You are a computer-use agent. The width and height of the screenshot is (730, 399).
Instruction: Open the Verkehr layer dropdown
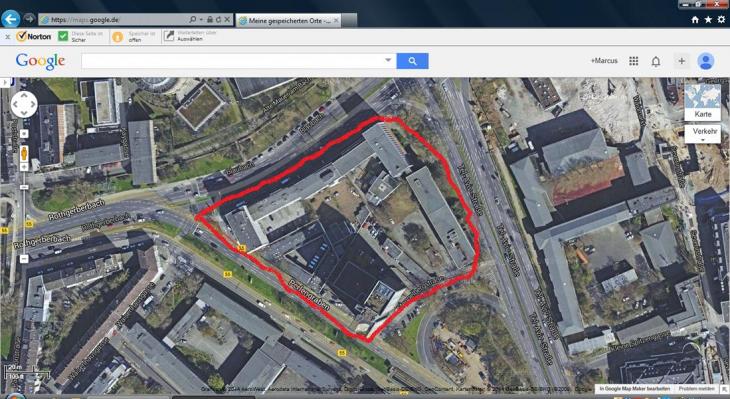(703, 134)
